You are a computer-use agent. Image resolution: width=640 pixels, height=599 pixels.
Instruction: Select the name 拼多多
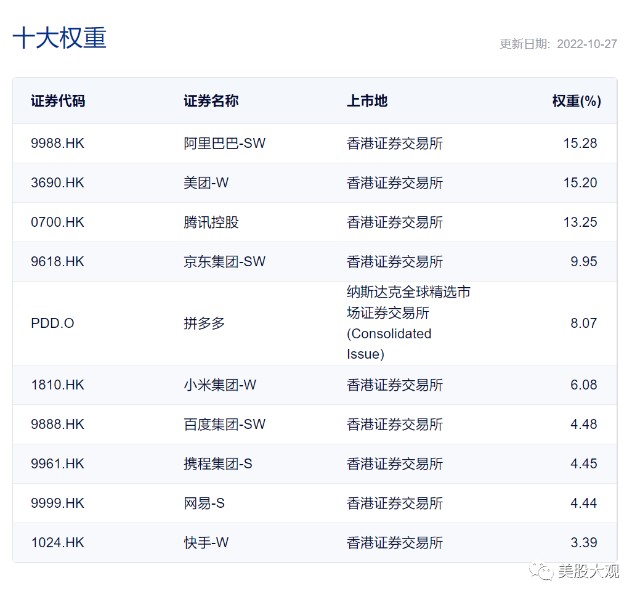click(x=204, y=323)
